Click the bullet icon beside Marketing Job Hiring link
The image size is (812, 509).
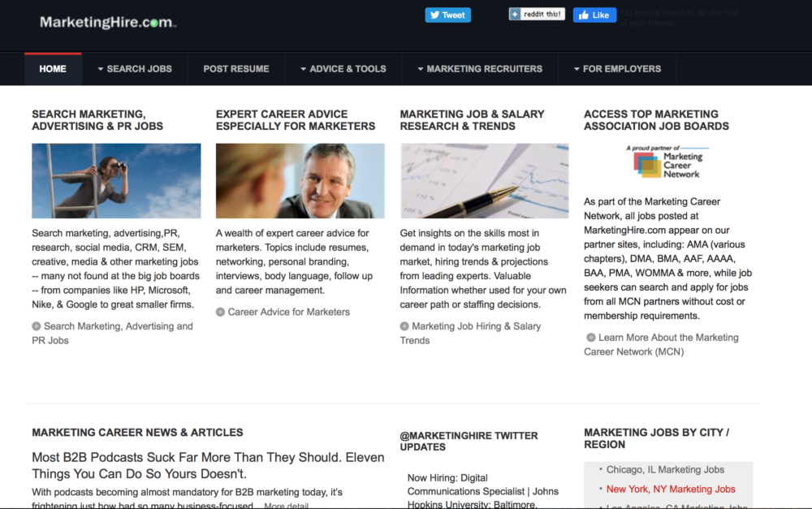[404, 326]
